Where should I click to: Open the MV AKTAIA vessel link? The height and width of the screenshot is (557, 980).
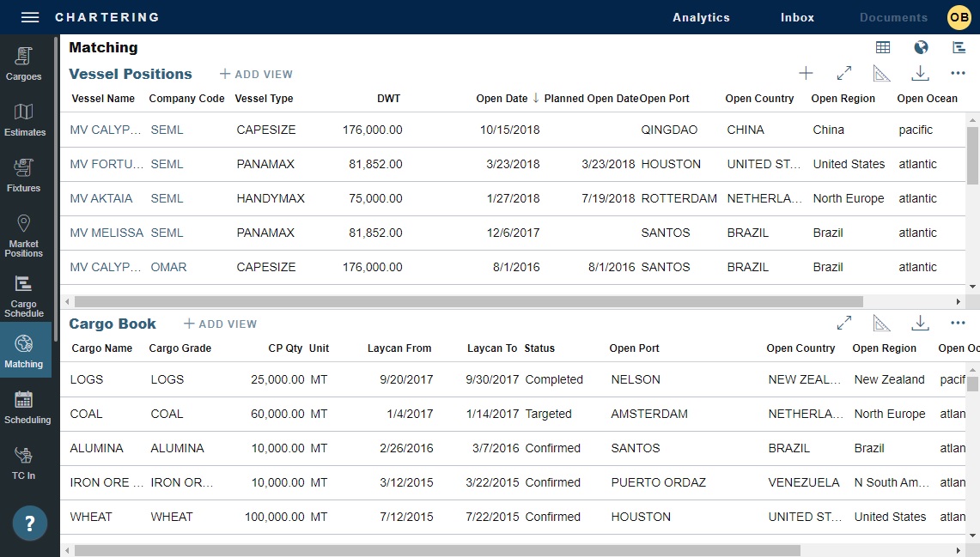[x=101, y=198]
